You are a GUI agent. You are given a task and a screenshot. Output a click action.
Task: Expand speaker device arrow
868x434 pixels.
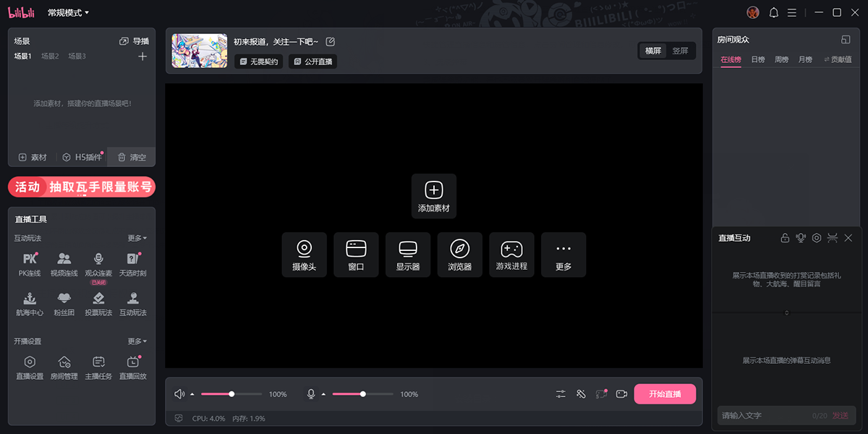(192, 394)
